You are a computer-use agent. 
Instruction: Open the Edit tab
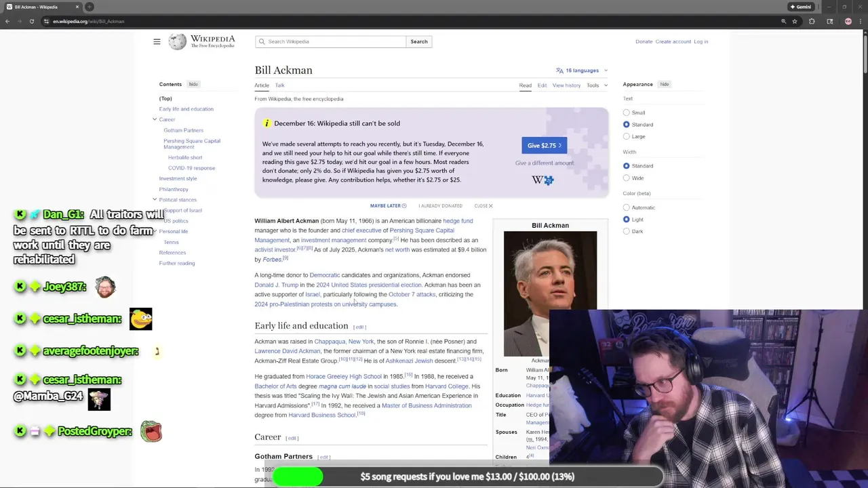tap(542, 85)
